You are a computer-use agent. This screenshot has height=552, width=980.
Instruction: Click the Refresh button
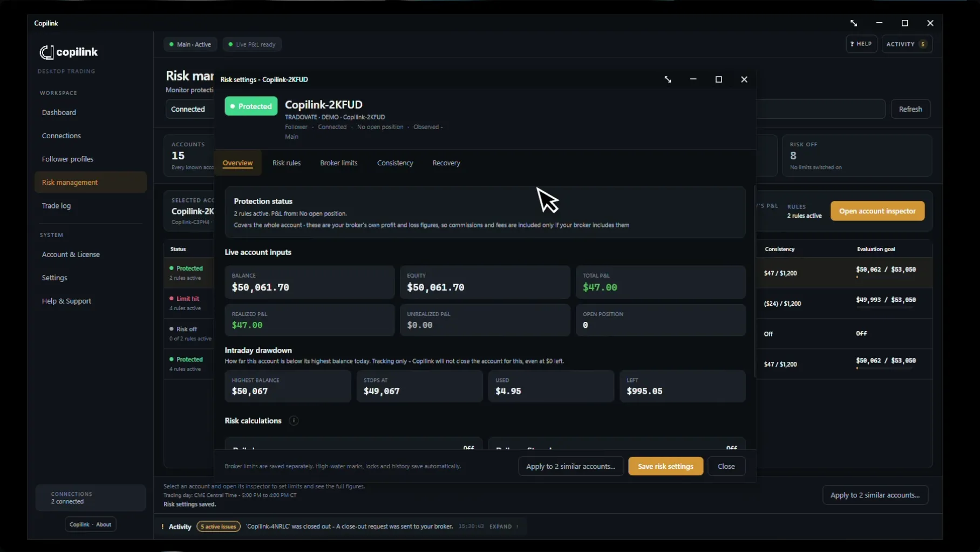coord(910,109)
